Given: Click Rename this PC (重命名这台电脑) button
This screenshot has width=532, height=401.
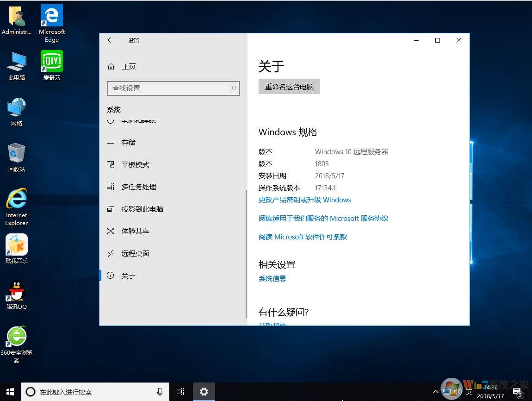Looking at the screenshot, I should point(289,87).
